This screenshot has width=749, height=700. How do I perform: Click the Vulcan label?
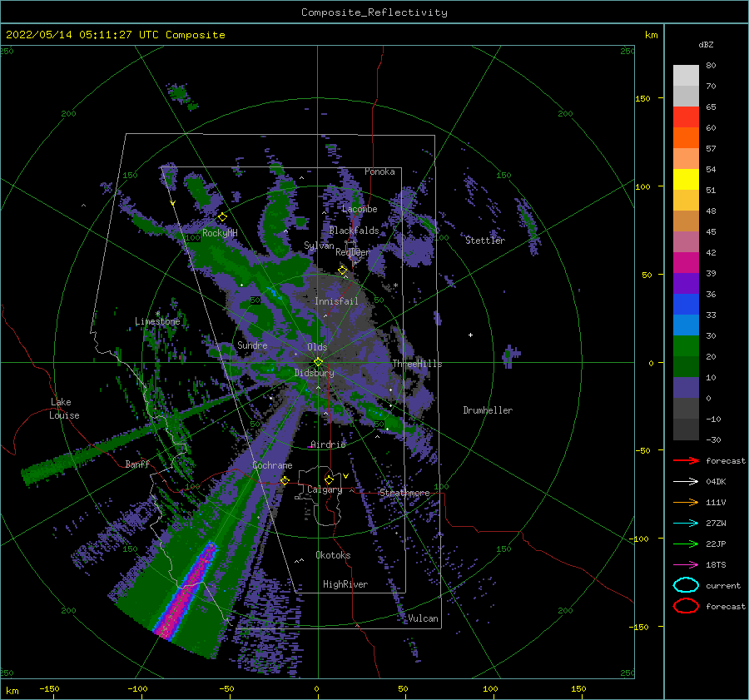(424, 618)
